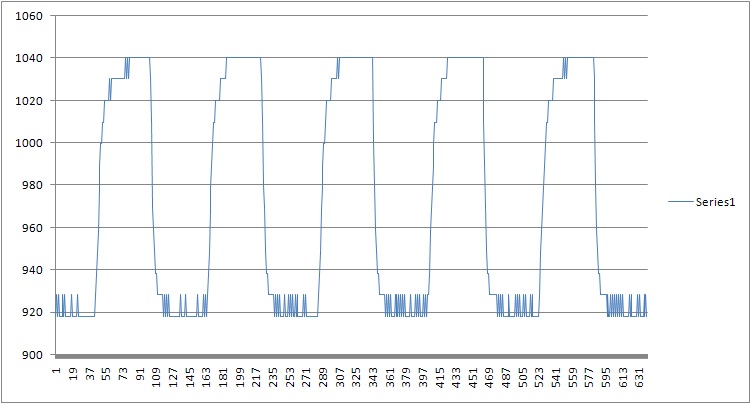This screenshot has height=404, width=751.
Task: Click the 1060 label on vertical axis
Action: (x=30, y=16)
